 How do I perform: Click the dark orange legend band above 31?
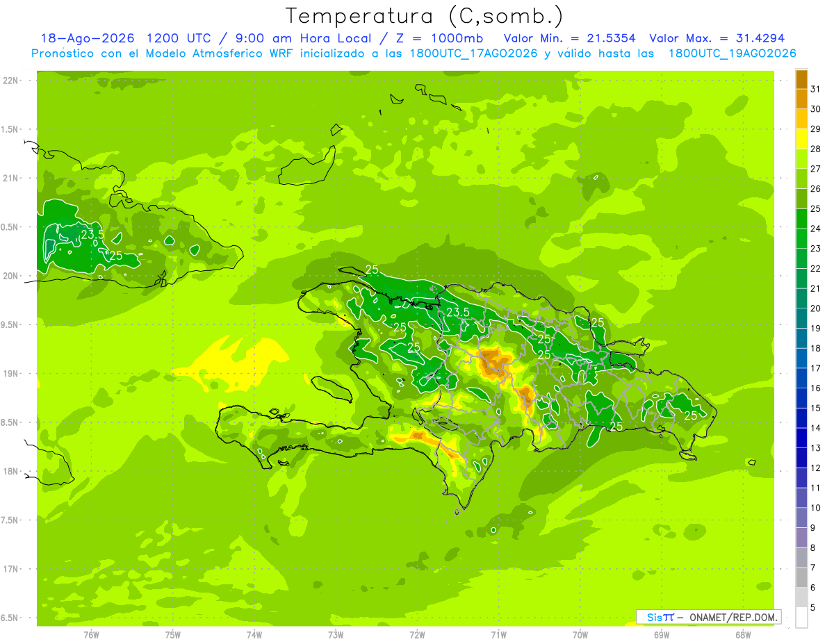coord(801,80)
